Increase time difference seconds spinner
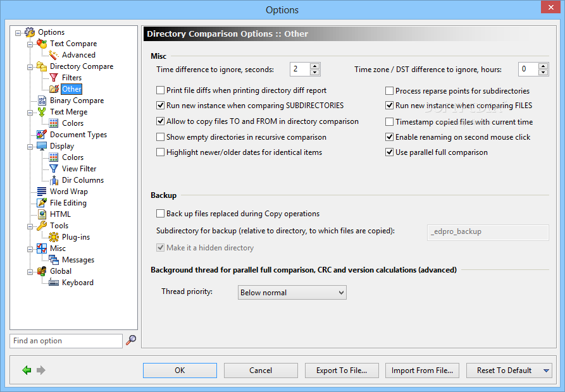Viewport: 565px width, 392px height. (315, 66)
